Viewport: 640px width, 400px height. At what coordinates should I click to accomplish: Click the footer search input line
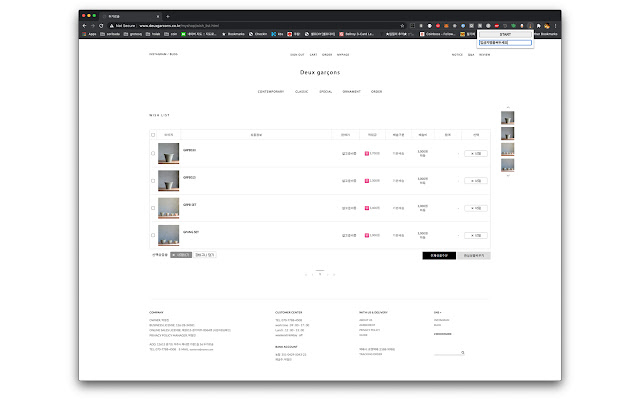click(x=447, y=353)
